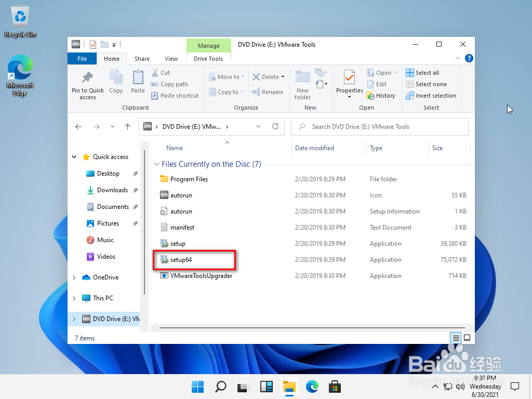Click quick-access toolbar Properties check icon

pos(93,45)
